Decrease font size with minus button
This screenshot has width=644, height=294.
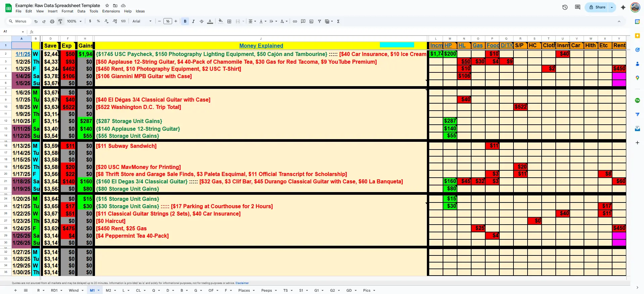(159, 21)
